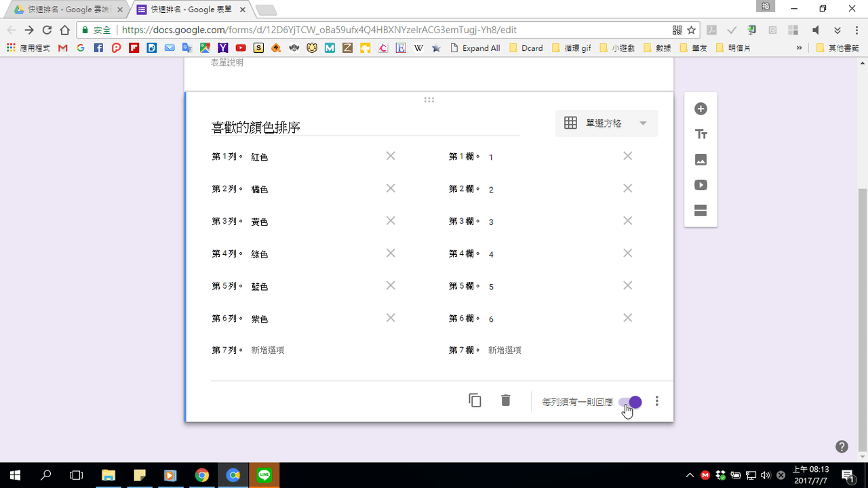
Task: Remove row 藍色 with its X
Action: (x=391, y=285)
